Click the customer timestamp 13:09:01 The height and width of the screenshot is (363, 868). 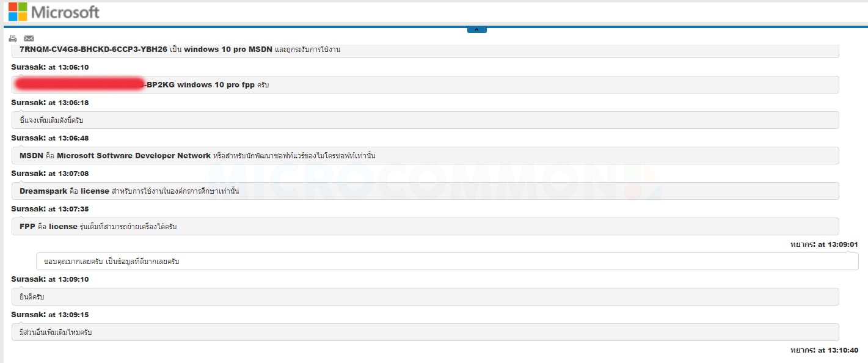(824, 244)
